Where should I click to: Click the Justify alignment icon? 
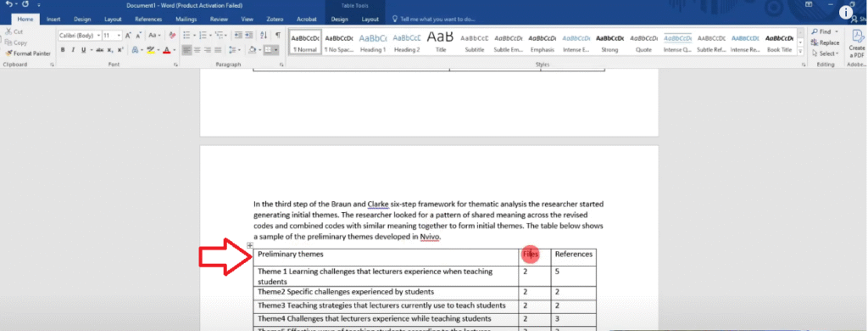(218, 50)
